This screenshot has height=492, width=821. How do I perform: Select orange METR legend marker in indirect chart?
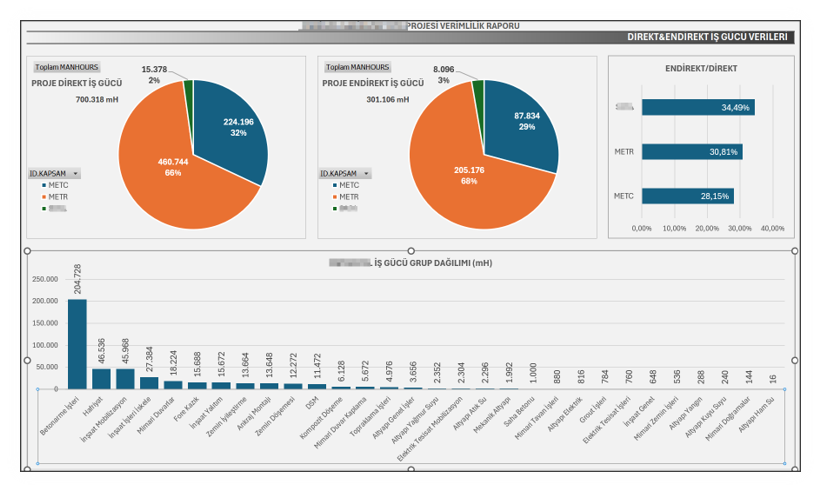coord(333,196)
